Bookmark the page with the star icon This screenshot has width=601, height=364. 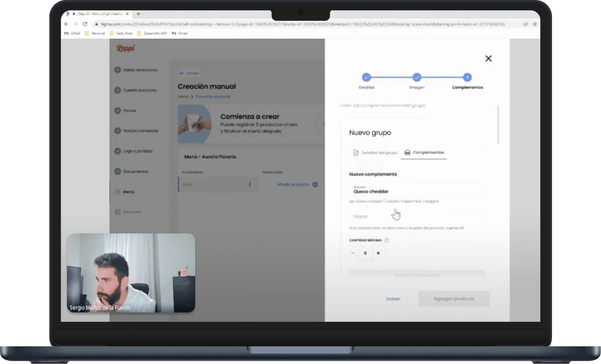pos(535,24)
